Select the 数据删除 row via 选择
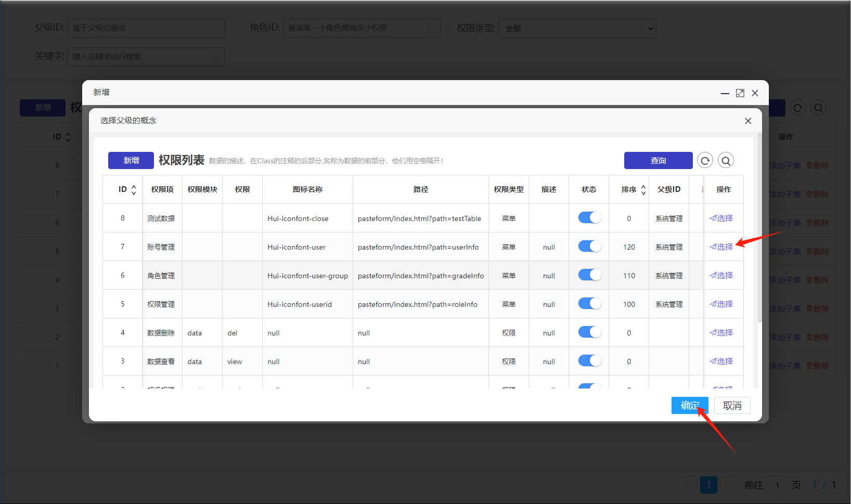This screenshot has width=851, height=504. [721, 333]
